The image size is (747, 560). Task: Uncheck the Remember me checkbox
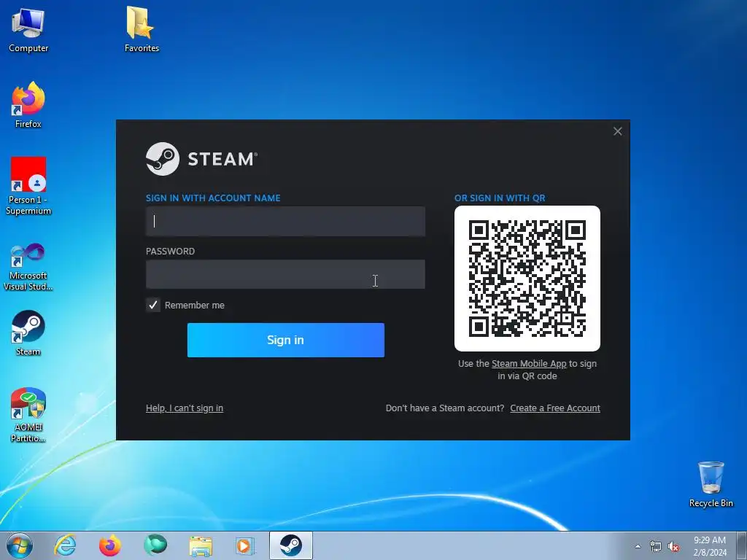point(153,306)
